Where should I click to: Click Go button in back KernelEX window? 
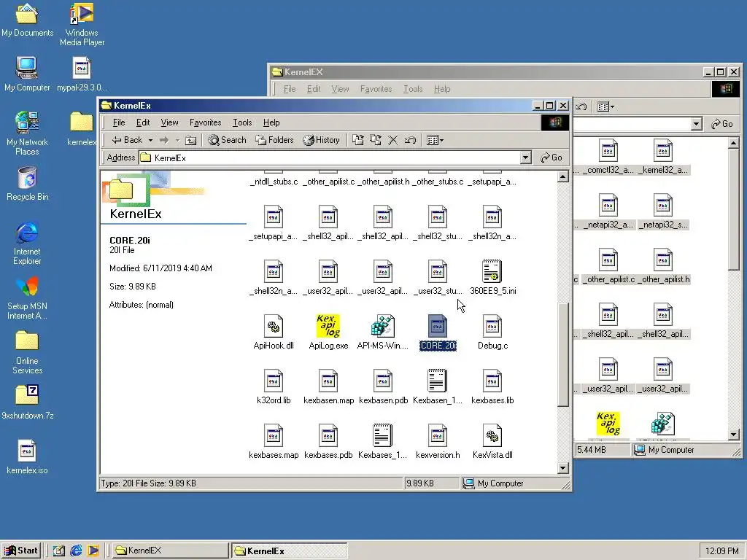pos(721,124)
